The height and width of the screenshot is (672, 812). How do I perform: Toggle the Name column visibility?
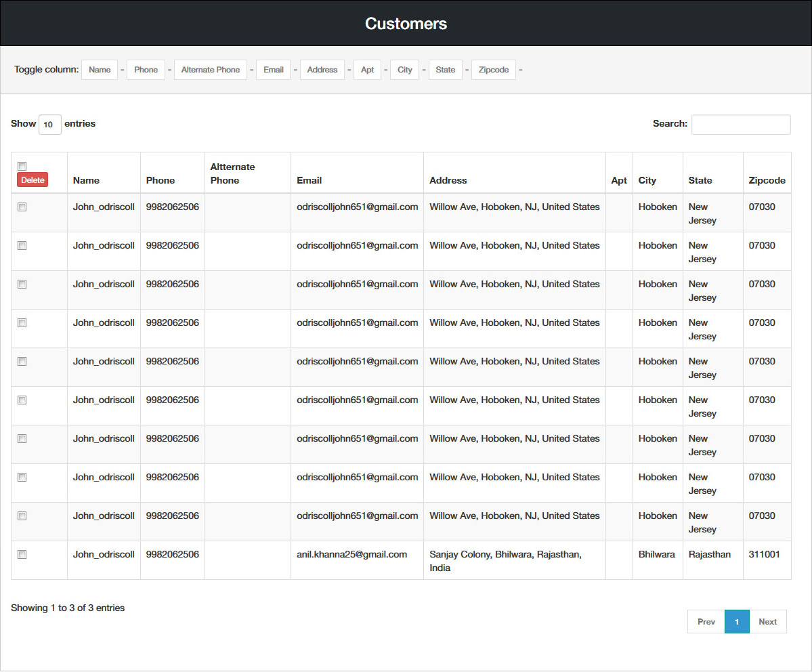100,70
